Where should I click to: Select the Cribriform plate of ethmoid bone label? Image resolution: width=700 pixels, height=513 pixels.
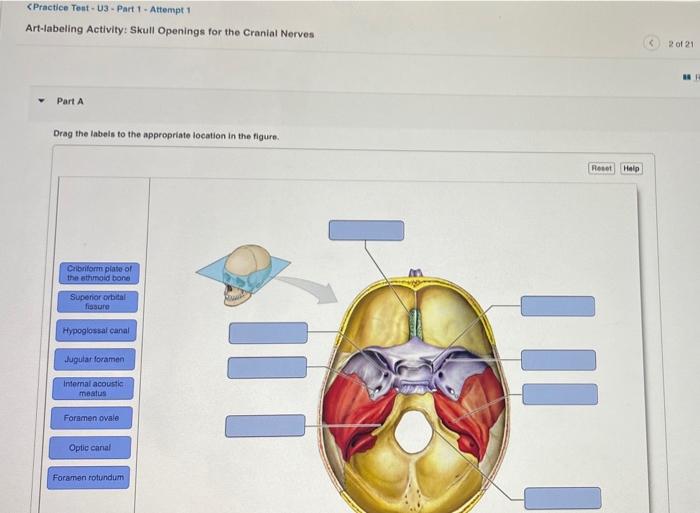click(99, 273)
